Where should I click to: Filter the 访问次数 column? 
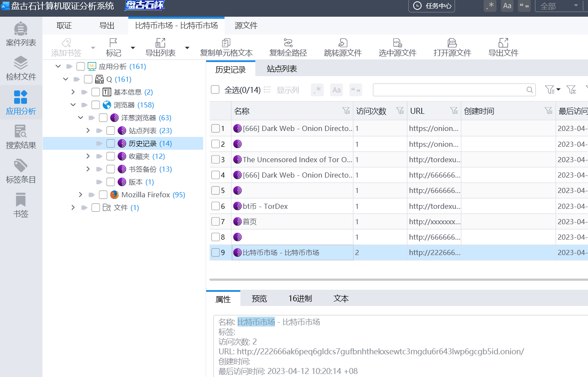coord(400,111)
